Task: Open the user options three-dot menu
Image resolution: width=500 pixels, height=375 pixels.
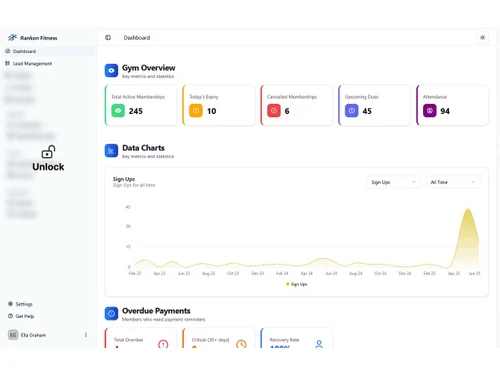Action: 86,335
